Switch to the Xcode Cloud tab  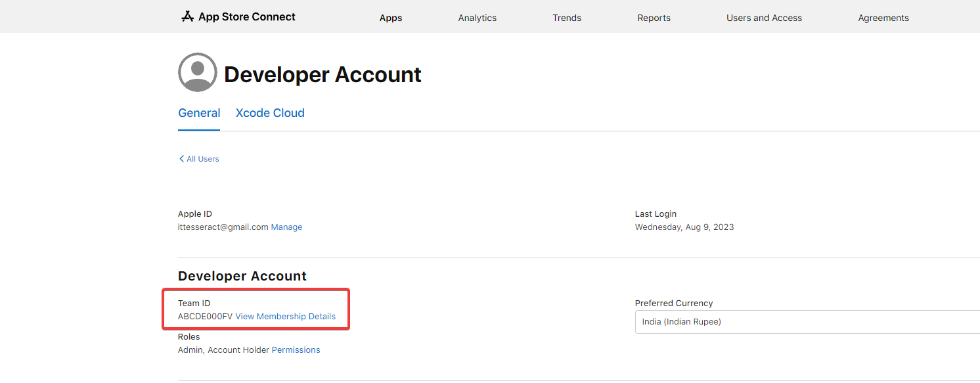pos(270,113)
